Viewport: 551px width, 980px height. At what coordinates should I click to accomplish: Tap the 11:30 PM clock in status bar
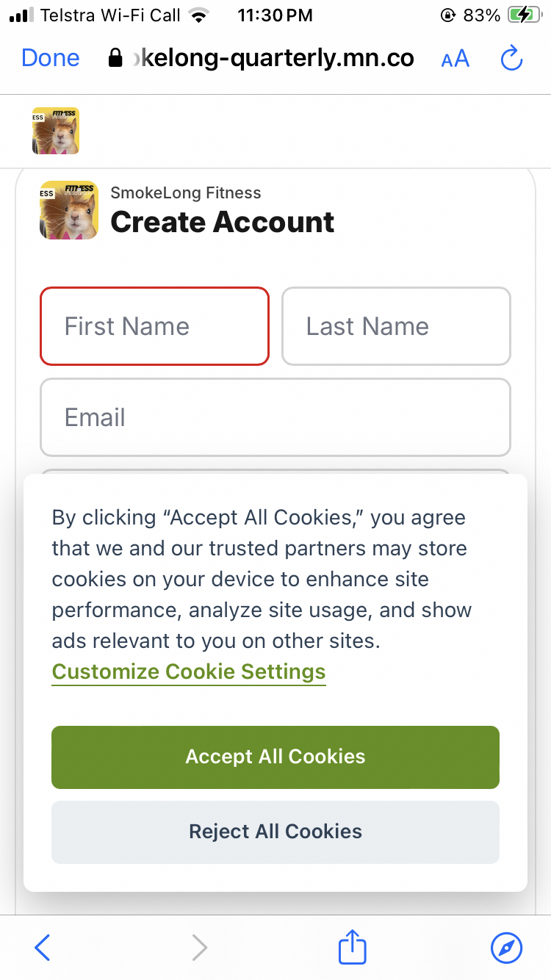pyautogui.click(x=275, y=15)
